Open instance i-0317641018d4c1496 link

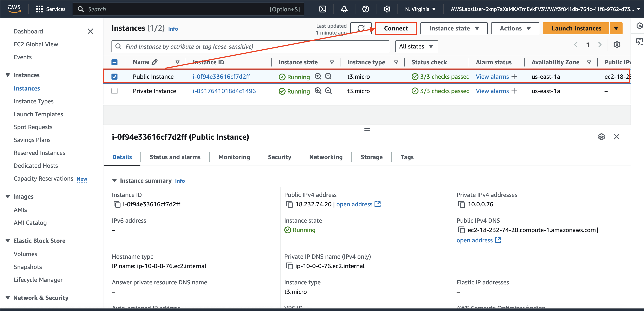(x=224, y=91)
